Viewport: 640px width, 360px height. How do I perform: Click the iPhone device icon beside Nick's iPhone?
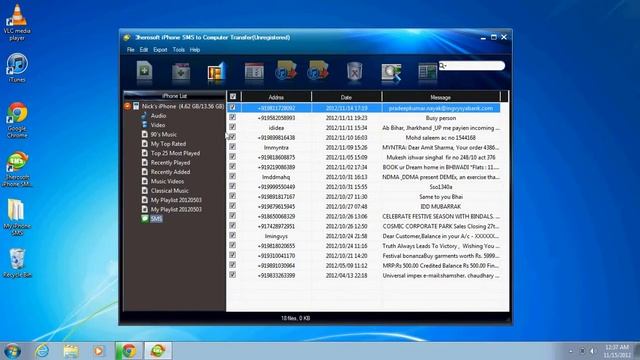(136, 106)
